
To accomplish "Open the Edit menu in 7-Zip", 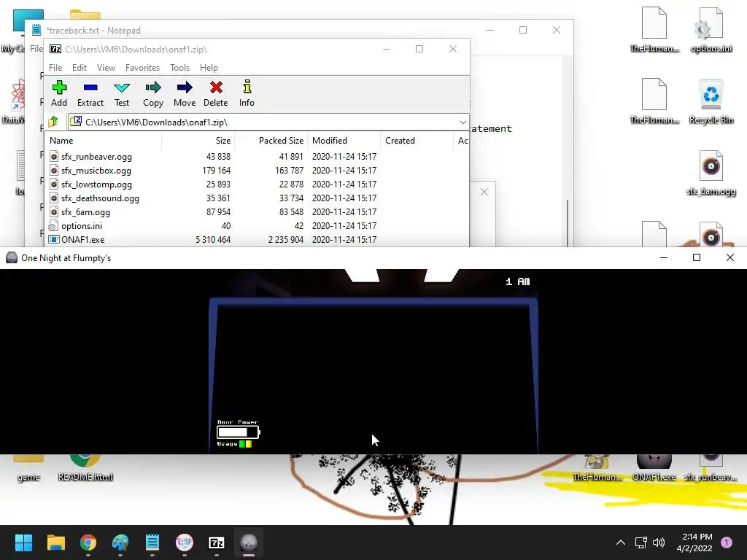I will point(79,68).
